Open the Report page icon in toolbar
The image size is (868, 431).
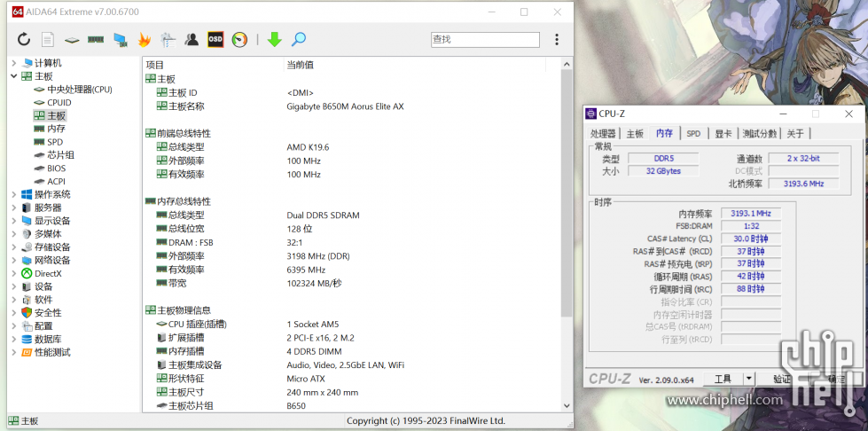click(x=48, y=39)
